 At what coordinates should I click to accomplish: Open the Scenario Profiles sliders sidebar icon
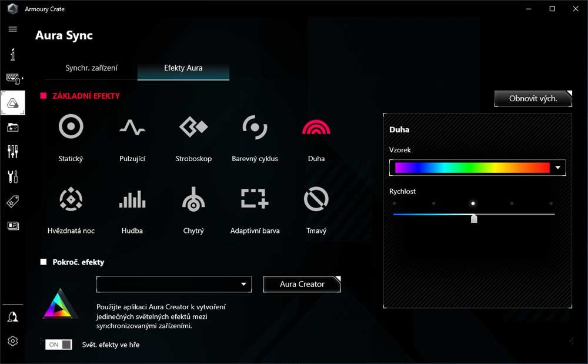[13, 152]
